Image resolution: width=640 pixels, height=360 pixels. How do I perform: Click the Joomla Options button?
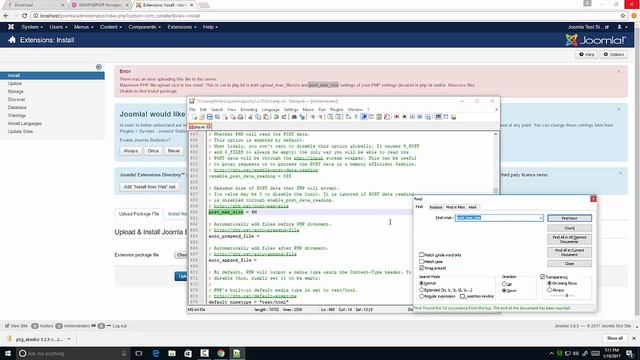pyautogui.click(x=613, y=54)
